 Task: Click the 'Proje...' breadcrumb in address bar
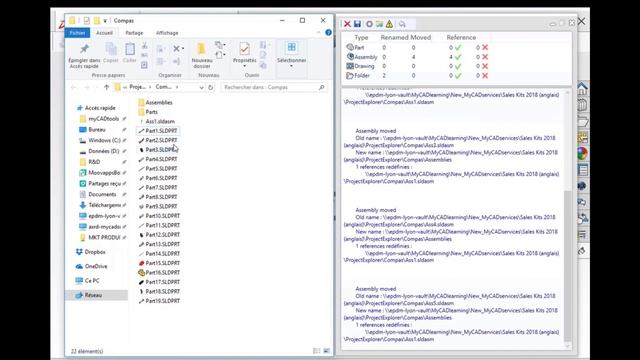138,87
